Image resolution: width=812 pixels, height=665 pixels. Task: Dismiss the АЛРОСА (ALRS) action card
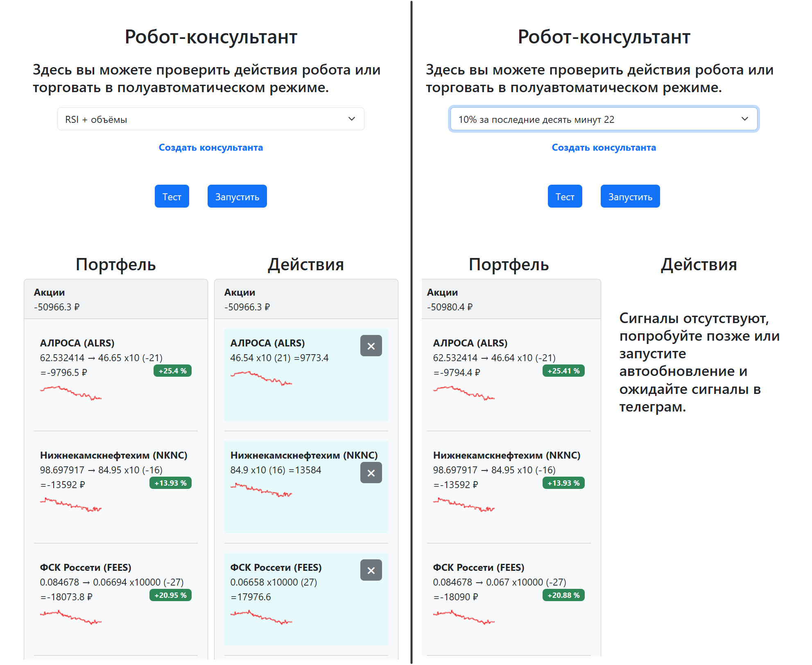coord(371,346)
